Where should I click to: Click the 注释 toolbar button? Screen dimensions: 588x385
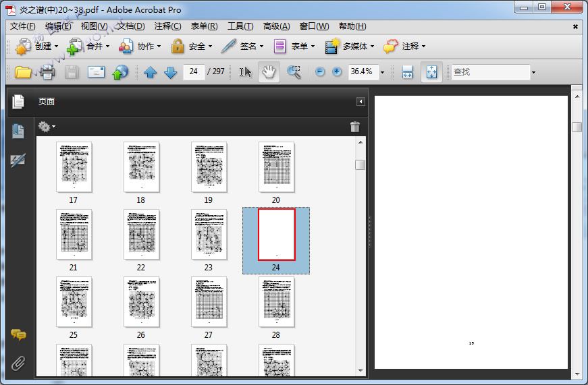click(404, 47)
